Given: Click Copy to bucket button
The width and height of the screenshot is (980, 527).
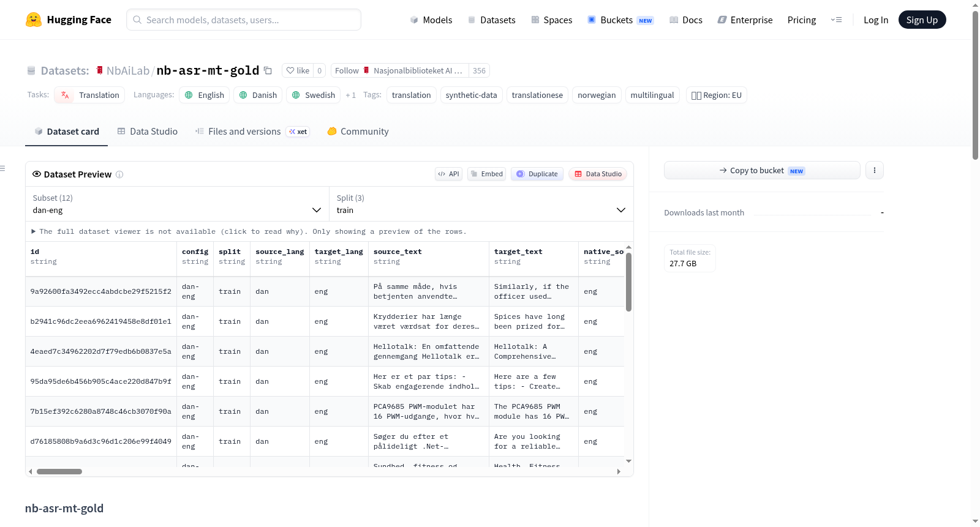Looking at the screenshot, I should click(762, 170).
